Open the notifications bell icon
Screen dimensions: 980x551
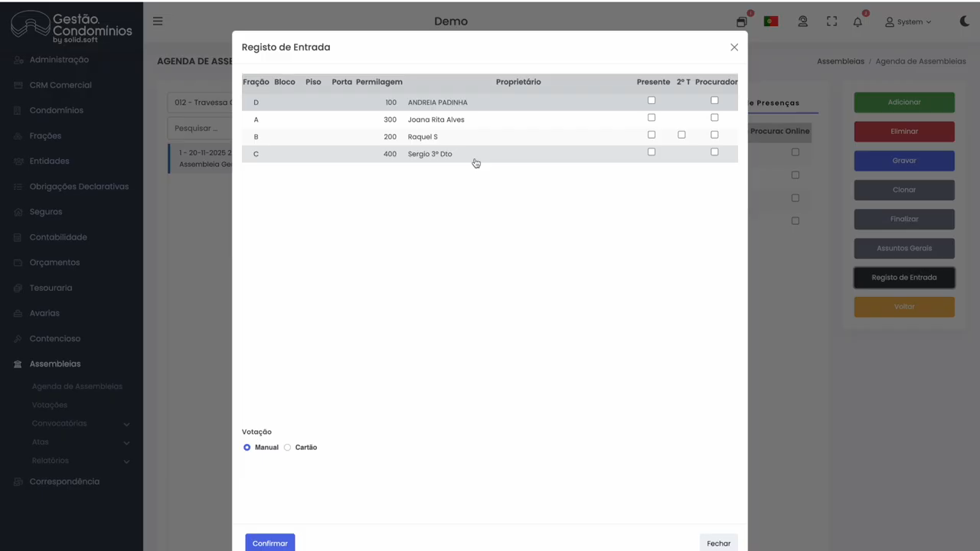[x=857, y=22]
